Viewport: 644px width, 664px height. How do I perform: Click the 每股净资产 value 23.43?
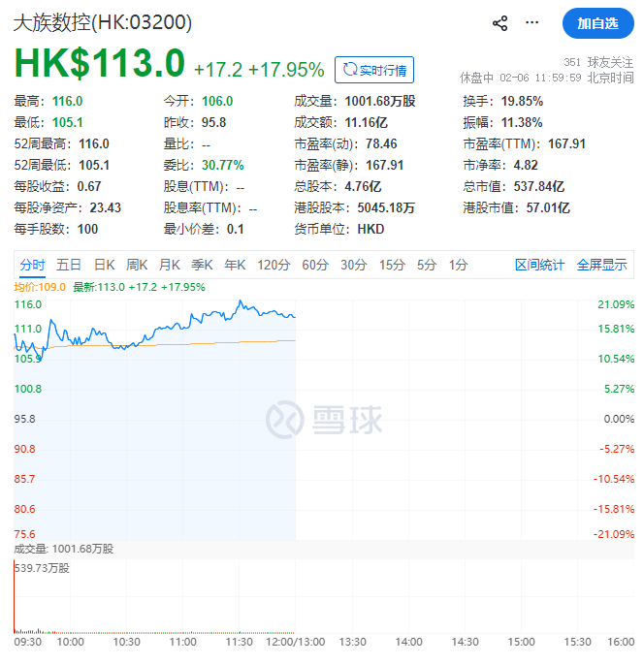pos(106,207)
